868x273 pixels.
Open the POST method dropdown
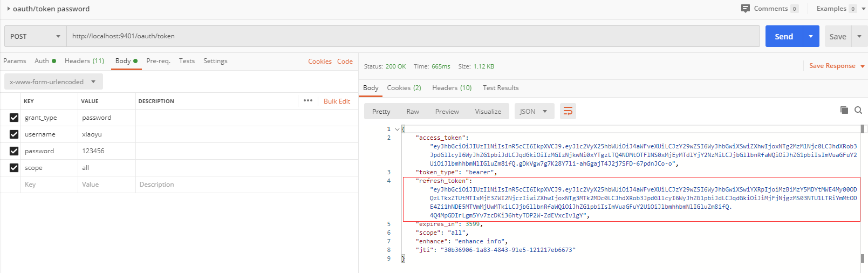click(36, 36)
